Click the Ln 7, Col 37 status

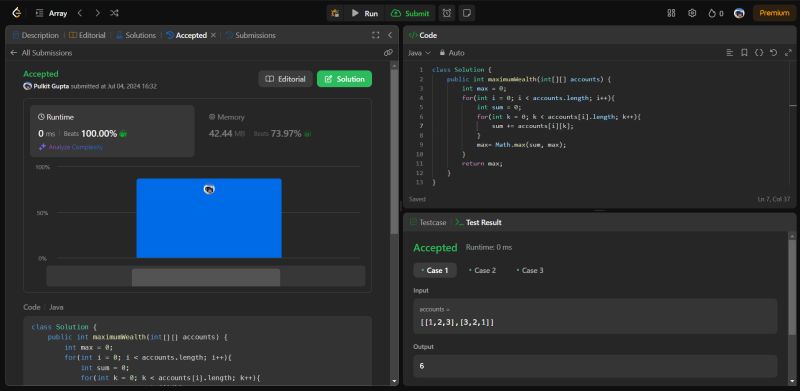(x=774, y=199)
